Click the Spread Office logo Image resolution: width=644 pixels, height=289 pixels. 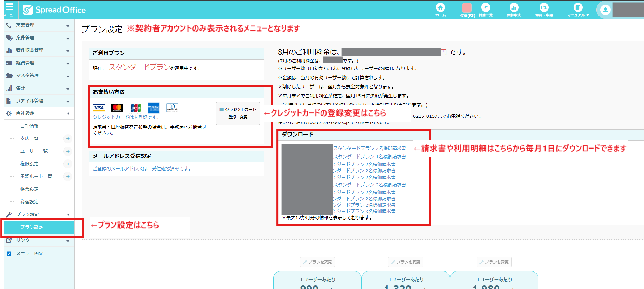(54, 10)
